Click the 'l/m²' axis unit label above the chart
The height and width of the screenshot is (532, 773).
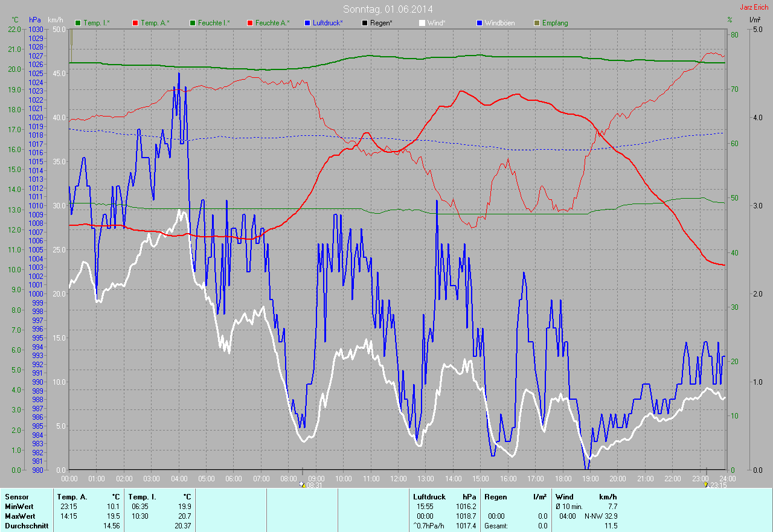tap(755, 20)
